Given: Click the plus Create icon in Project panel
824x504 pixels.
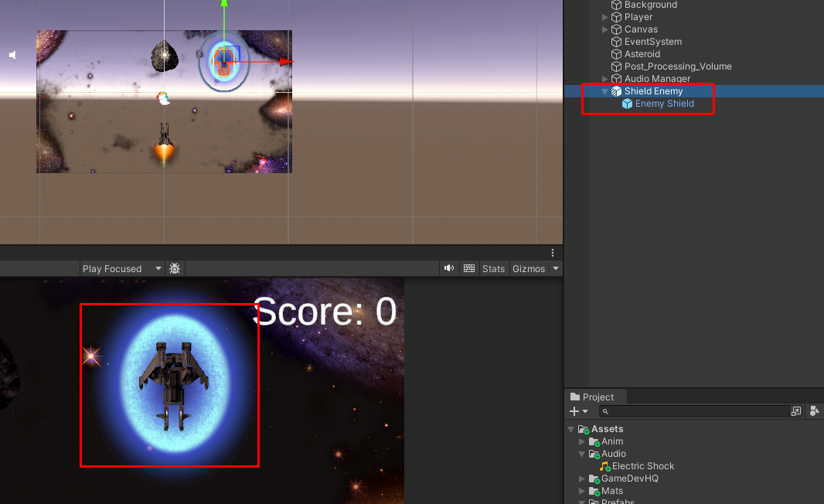Looking at the screenshot, I should [x=576, y=410].
